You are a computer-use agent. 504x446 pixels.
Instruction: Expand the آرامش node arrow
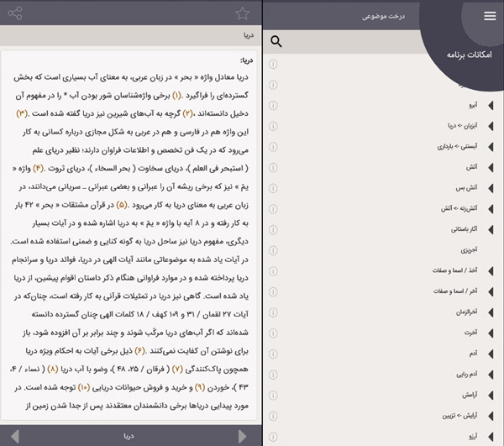tap(491, 396)
